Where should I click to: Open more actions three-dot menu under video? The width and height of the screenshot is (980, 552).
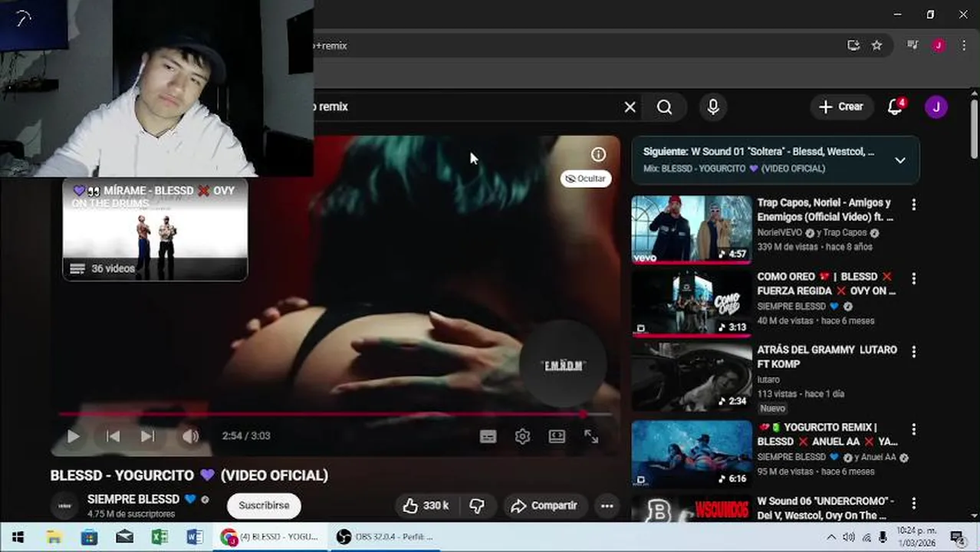[607, 506]
